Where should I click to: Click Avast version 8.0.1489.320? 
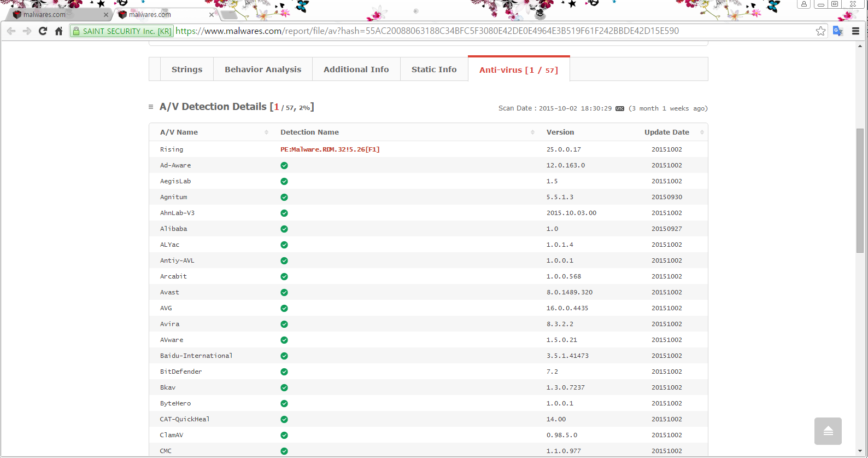pos(570,292)
